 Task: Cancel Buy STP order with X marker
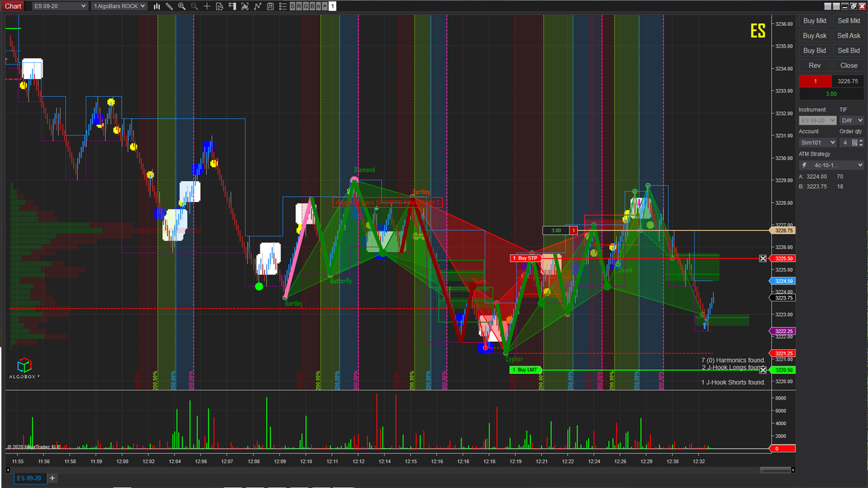(x=762, y=258)
